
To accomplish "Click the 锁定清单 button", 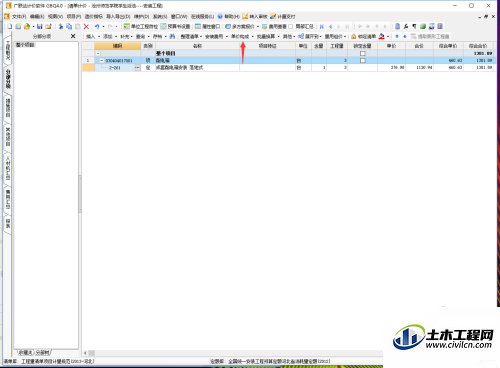I will click(364, 36).
